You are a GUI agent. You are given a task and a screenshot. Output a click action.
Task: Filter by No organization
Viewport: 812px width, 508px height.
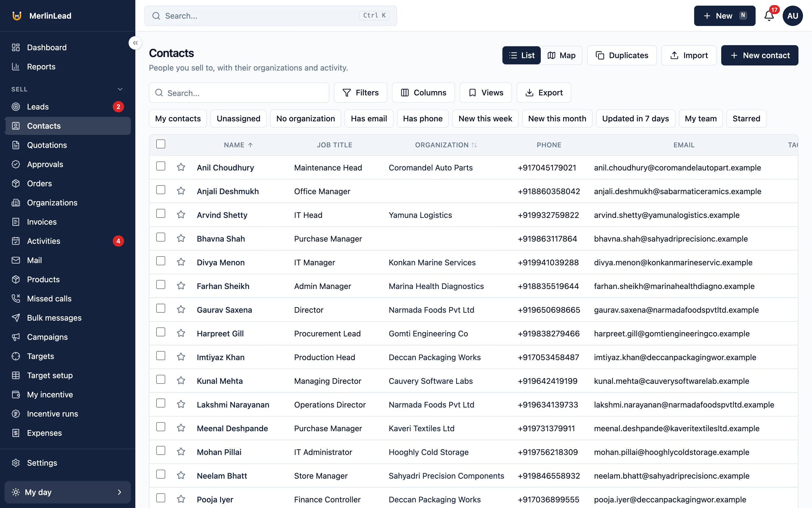point(305,119)
